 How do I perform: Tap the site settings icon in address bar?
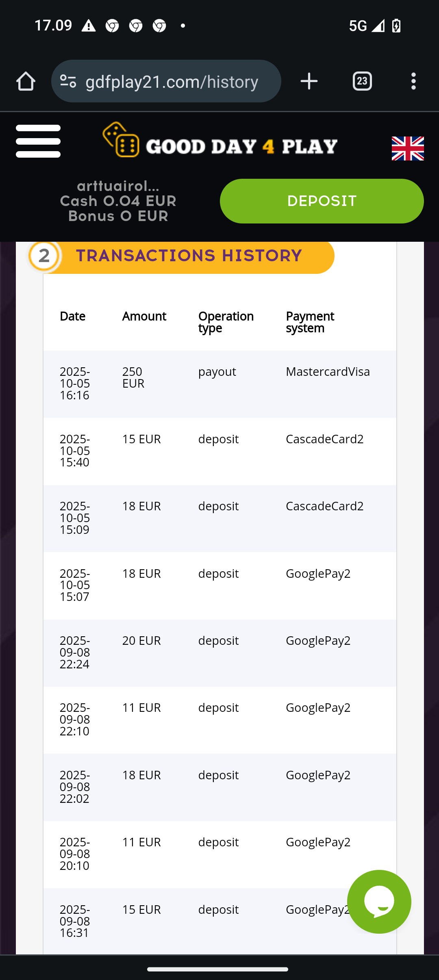[68, 81]
